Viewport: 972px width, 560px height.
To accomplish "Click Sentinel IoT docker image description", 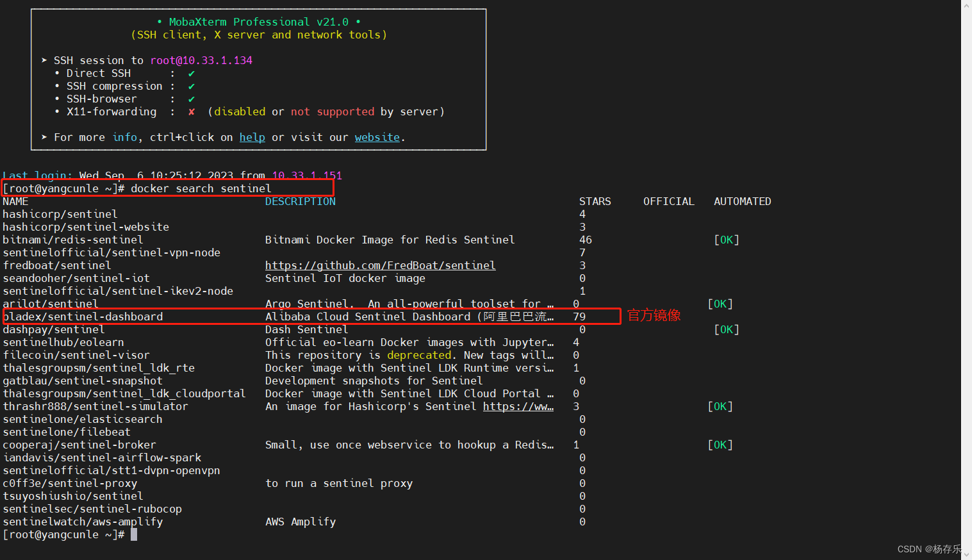I will (345, 278).
